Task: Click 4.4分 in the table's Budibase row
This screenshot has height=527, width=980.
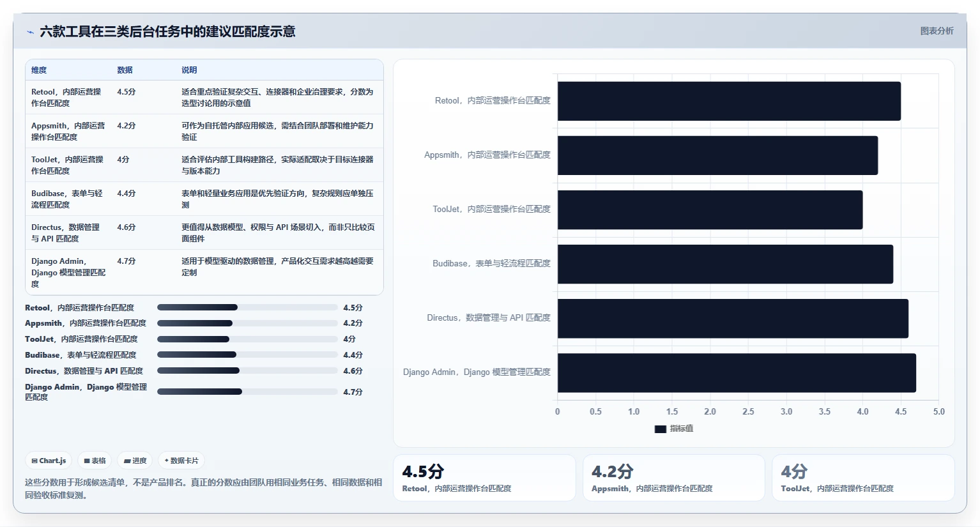Action: [x=126, y=194]
